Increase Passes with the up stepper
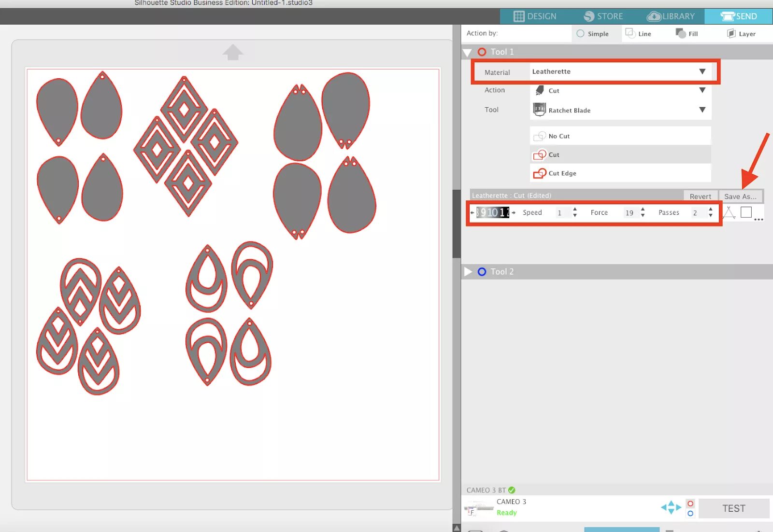The image size is (773, 532). click(710, 210)
